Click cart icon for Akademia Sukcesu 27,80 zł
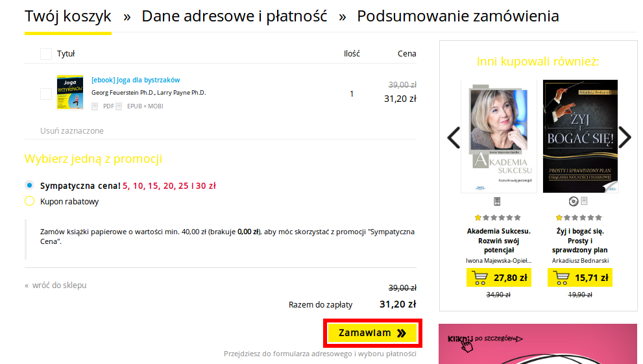Screen dimensions: 643x364 (x=479, y=278)
